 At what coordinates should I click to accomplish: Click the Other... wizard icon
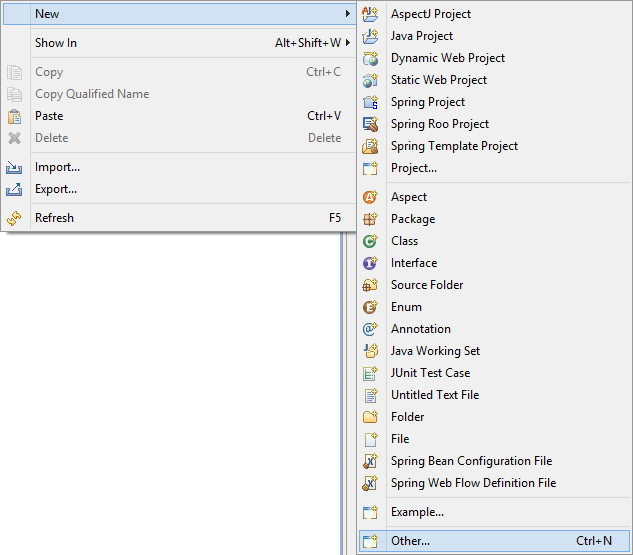(370, 541)
